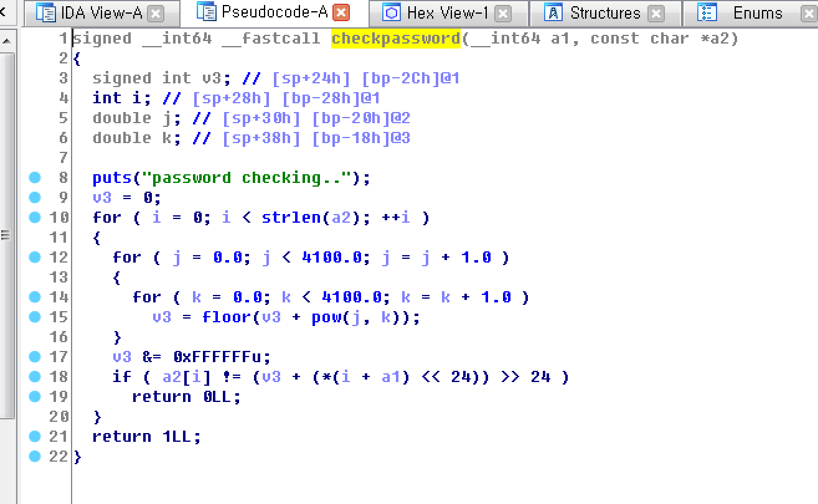Click the IDA View-A tab icon
Screen dimensions: 818x504
point(46,13)
